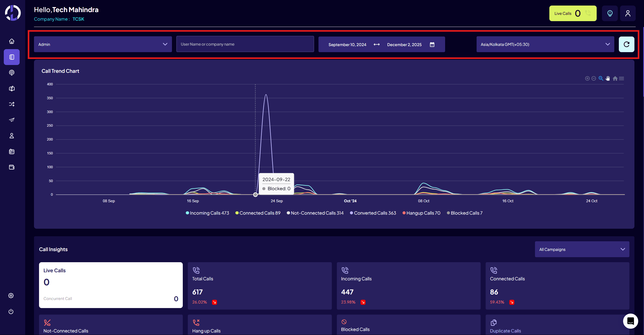Click the refresh button beside timezone
Image resolution: width=644 pixels, height=335 pixels.
[x=626, y=44]
